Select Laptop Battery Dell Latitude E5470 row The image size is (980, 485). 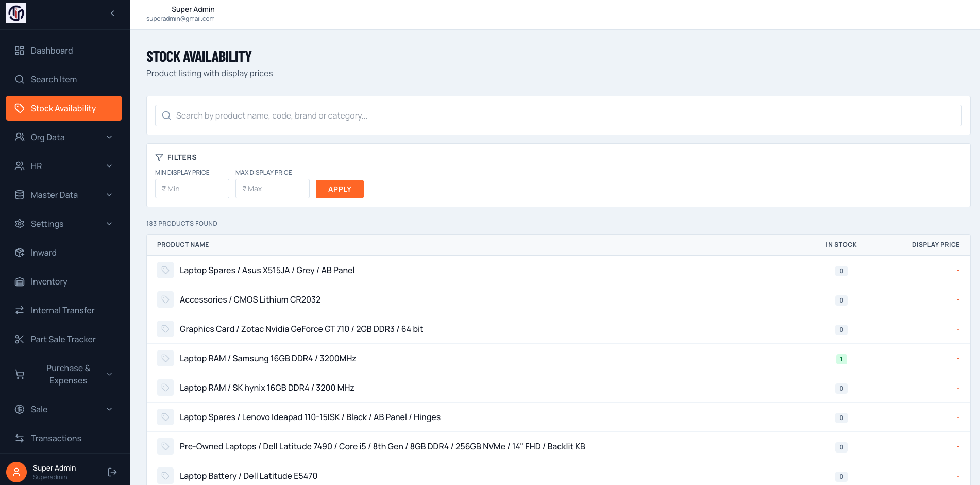tap(558, 473)
